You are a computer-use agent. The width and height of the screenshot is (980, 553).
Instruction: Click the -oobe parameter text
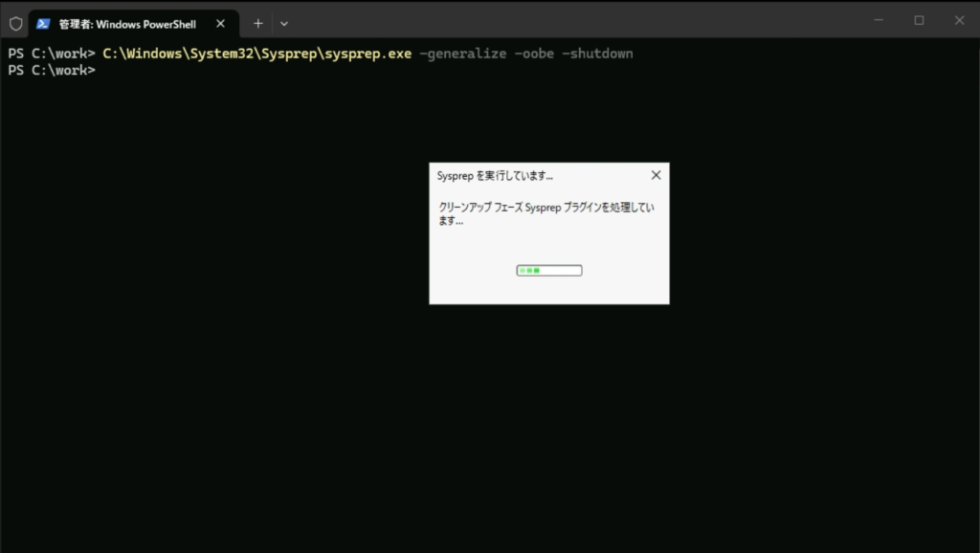click(533, 54)
